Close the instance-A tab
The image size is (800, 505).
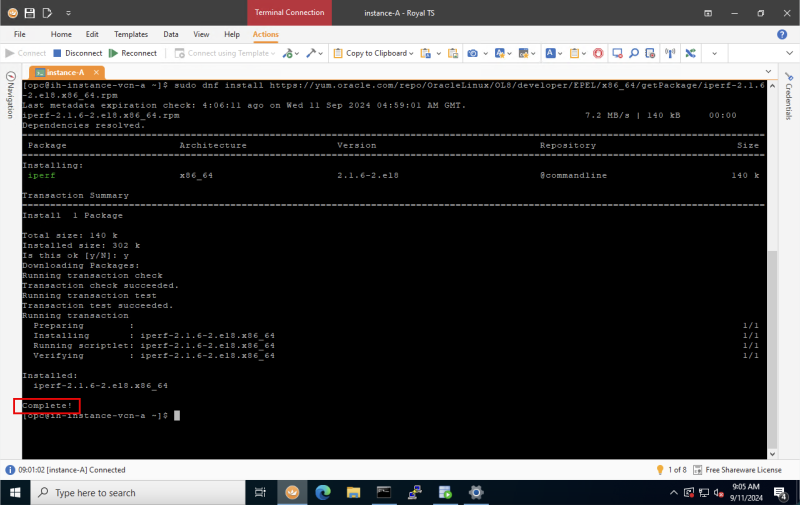click(x=94, y=72)
